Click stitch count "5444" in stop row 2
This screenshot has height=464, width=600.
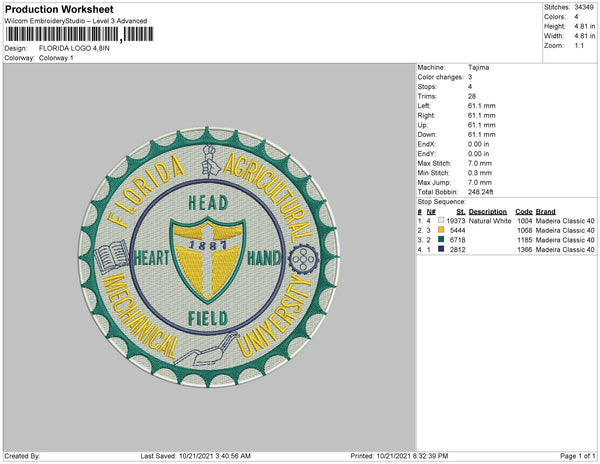click(458, 230)
